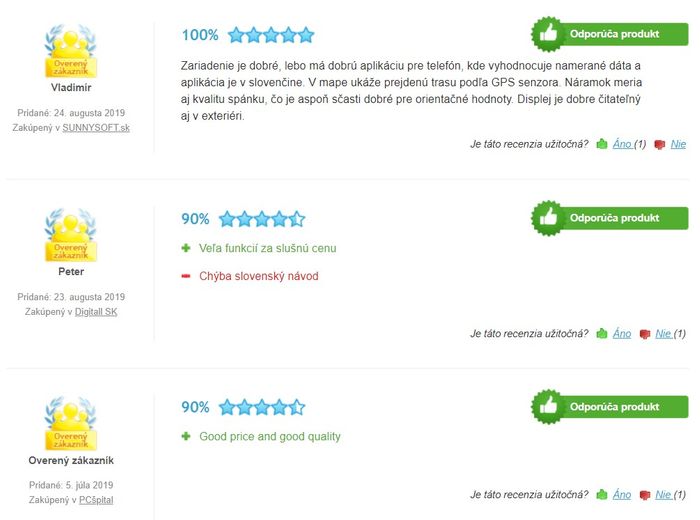This screenshot has width=700, height=520.
Task: Click green thumbs-up icon on Vladimír's review
Action: 602,144
